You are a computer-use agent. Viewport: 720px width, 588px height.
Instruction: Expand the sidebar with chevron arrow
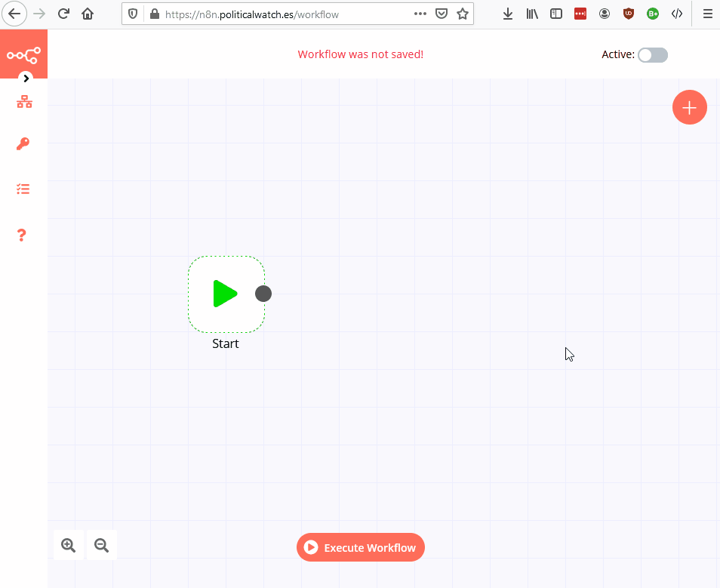click(x=26, y=78)
